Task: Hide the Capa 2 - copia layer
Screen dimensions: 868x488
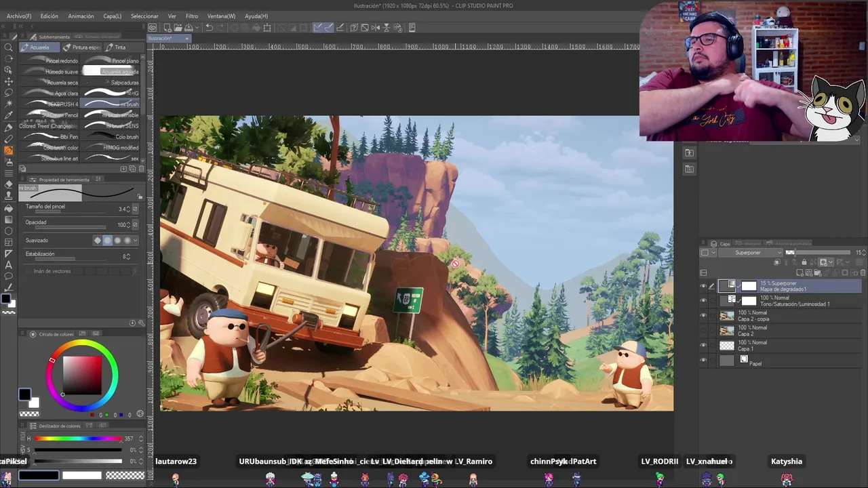Action: (703, 316)
